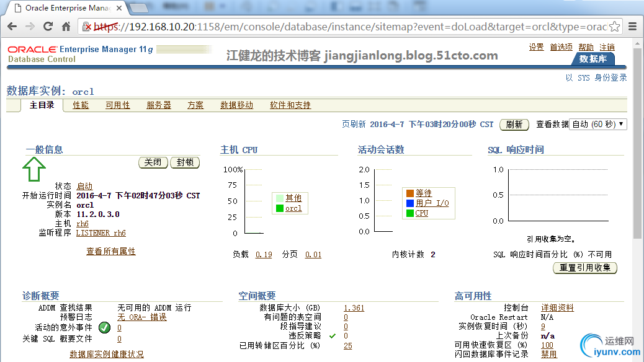Click the 实例恢复时间 value 9 link
This screenshot has height=362, width=644.
[543, 327]
